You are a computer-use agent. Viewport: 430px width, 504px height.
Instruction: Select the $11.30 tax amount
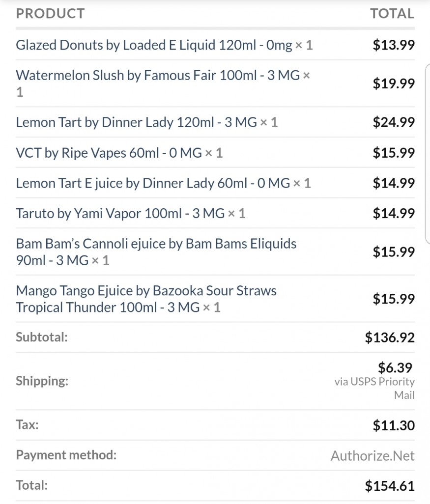tap(394, 425)
